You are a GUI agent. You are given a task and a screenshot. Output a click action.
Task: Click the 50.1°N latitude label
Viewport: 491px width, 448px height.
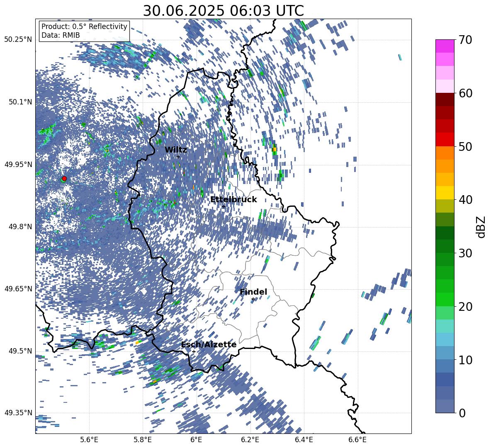pos(20,102)
